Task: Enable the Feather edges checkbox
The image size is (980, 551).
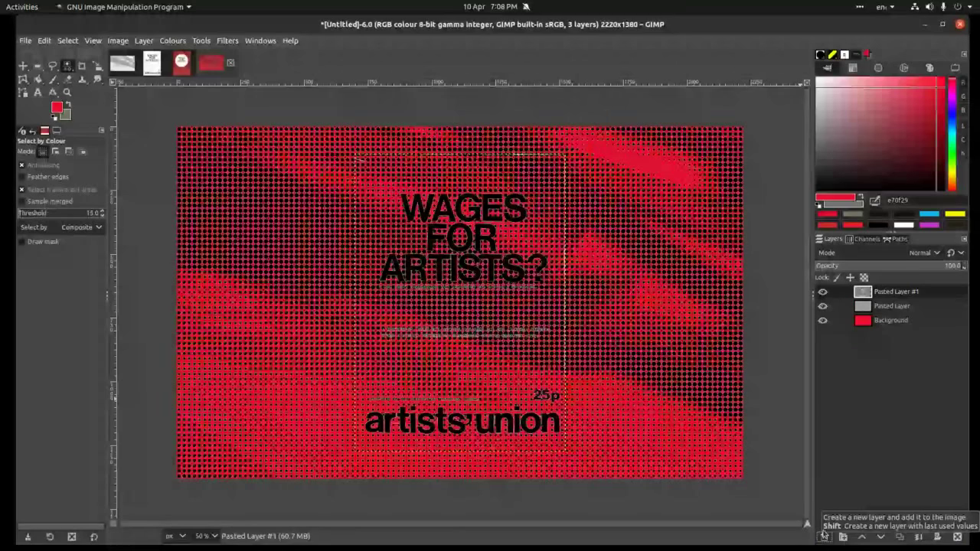Action: click(21, 177)
